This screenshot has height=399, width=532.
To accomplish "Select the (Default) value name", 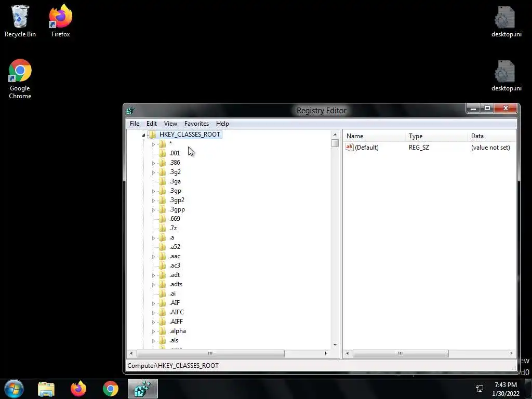I will click(367, 147).
